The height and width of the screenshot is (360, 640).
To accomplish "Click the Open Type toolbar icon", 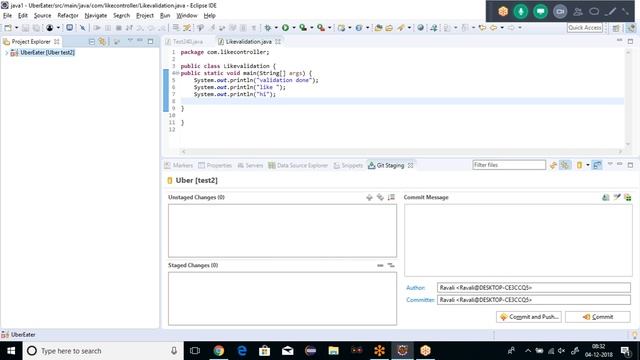I will 378,28.
